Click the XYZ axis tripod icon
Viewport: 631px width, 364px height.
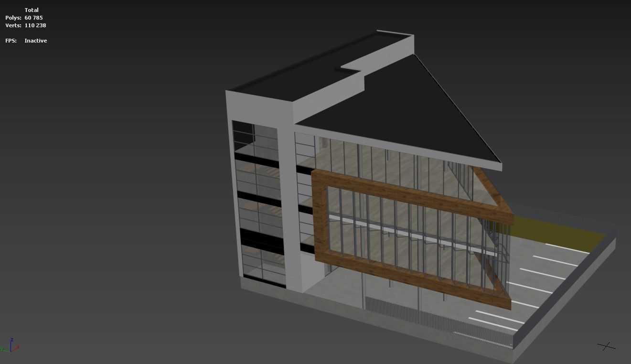[10, 345]
